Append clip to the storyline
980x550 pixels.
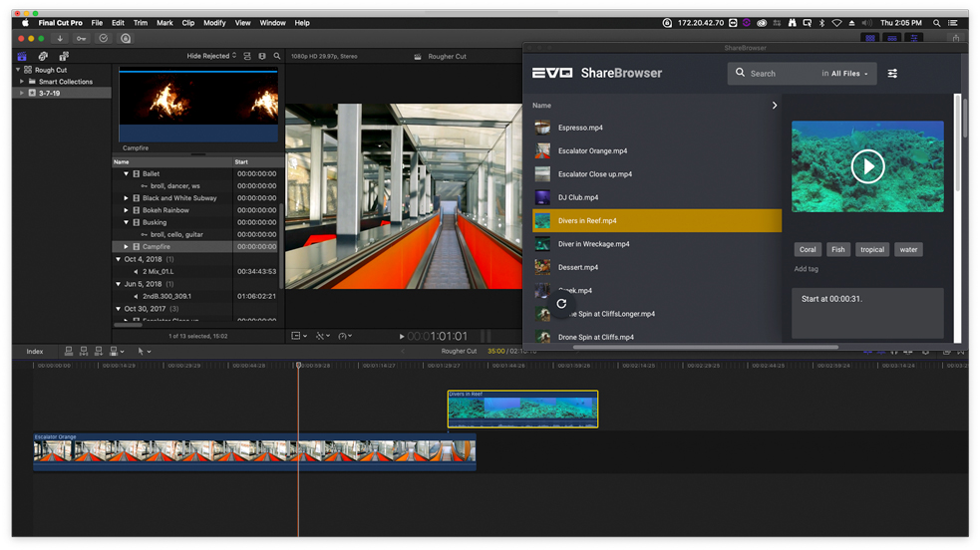coord(98,352)
